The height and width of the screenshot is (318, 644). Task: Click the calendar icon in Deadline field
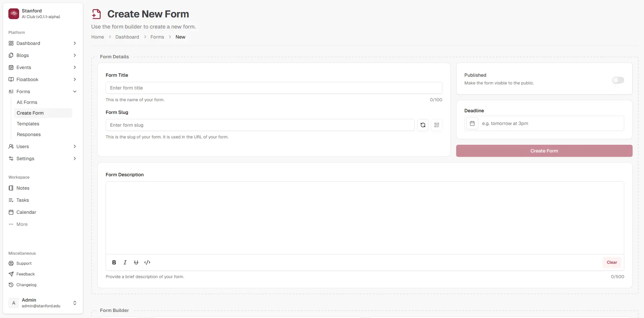472,123
